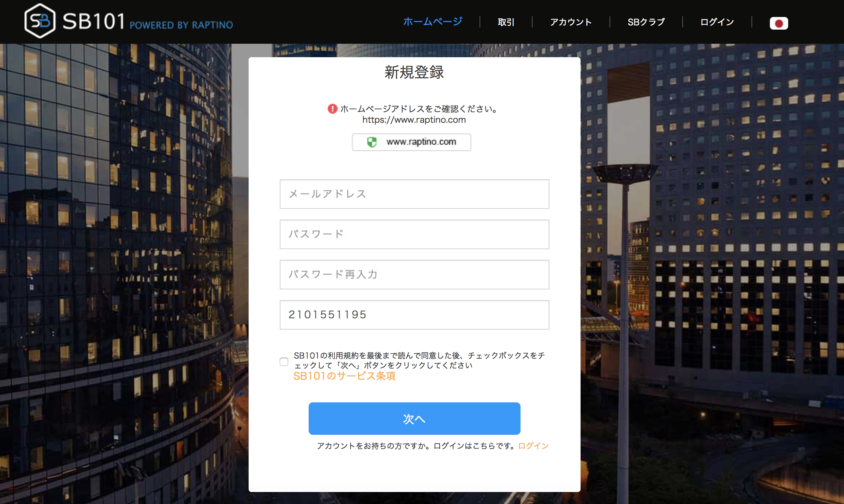This screenshot has height=504, width=844.
Task: Open the ログイン item in top navigation
Action: [x=717, y=22]
